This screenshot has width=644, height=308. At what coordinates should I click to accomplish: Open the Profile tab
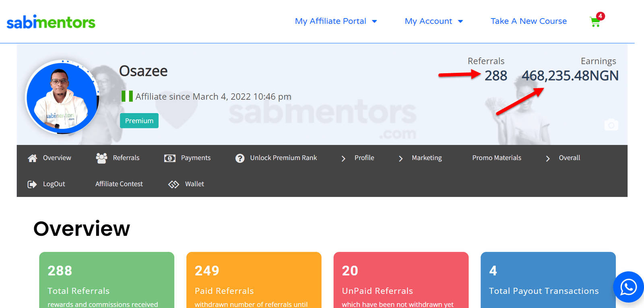(x=364, y=158)
